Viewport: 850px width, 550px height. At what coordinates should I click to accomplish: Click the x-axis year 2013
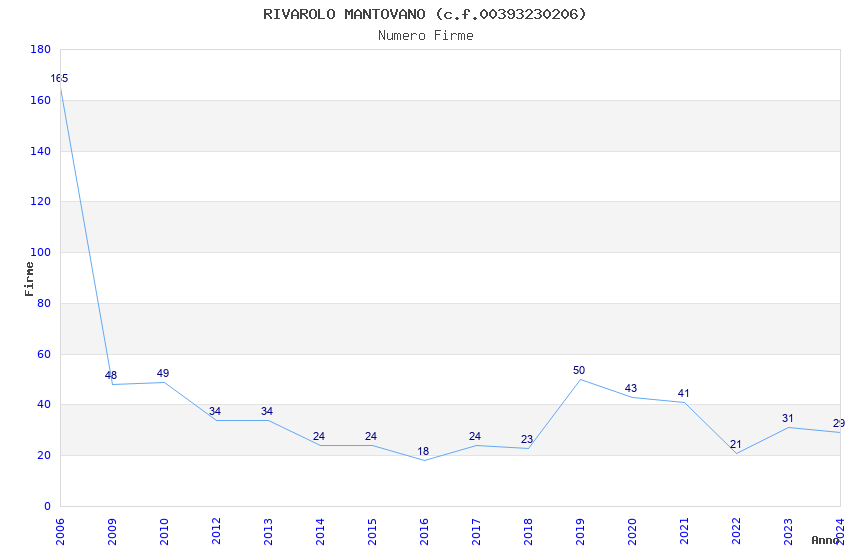point(268,531)
